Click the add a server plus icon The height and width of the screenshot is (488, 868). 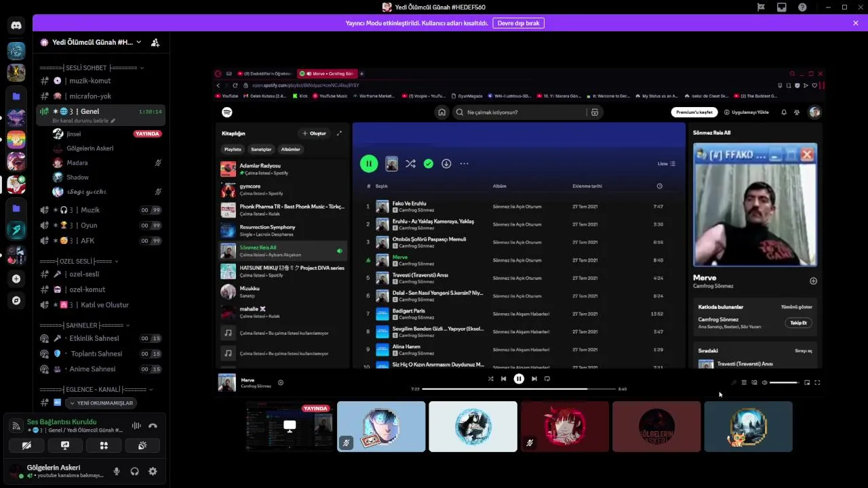pos(16,279)
